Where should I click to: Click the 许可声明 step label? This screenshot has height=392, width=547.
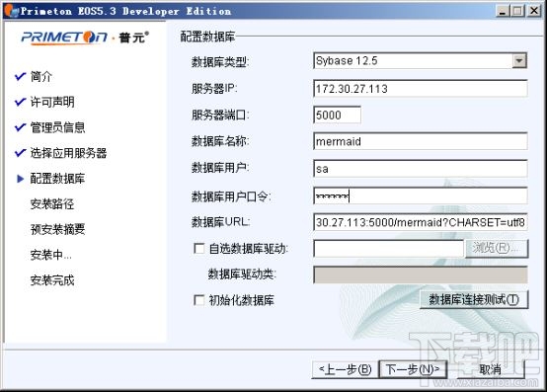[52, 102]
